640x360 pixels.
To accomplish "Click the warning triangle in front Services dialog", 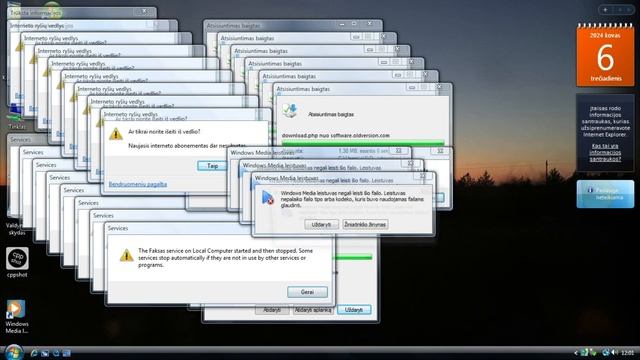I will [127, 255].
